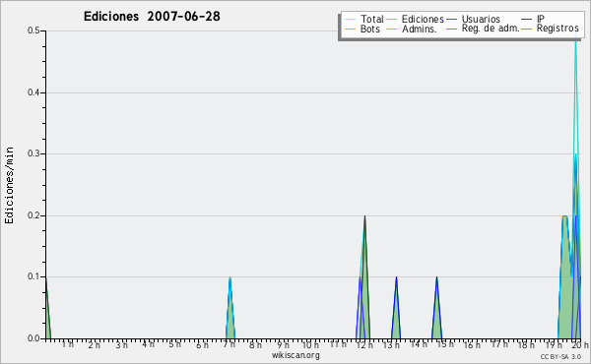Click the CC BY-SA 3.0 license text
The width and height of the screenshot is (591, 364).
tap(560, 356)
